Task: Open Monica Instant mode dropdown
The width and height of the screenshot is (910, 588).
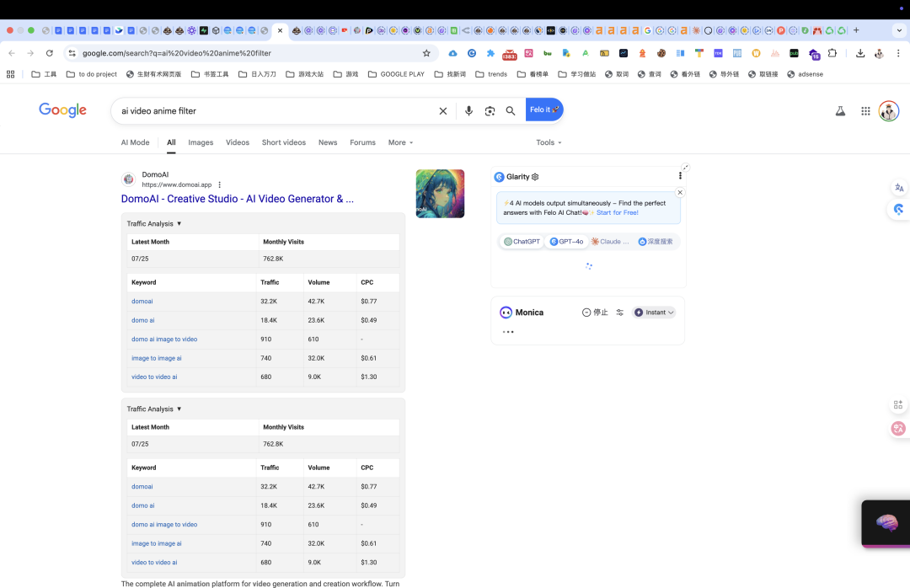Action: [654, 313]
